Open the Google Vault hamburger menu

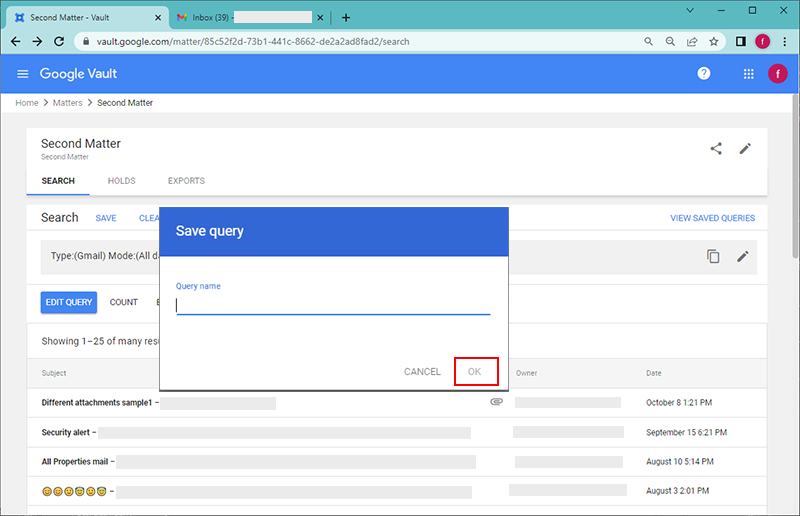pos(23,74)
